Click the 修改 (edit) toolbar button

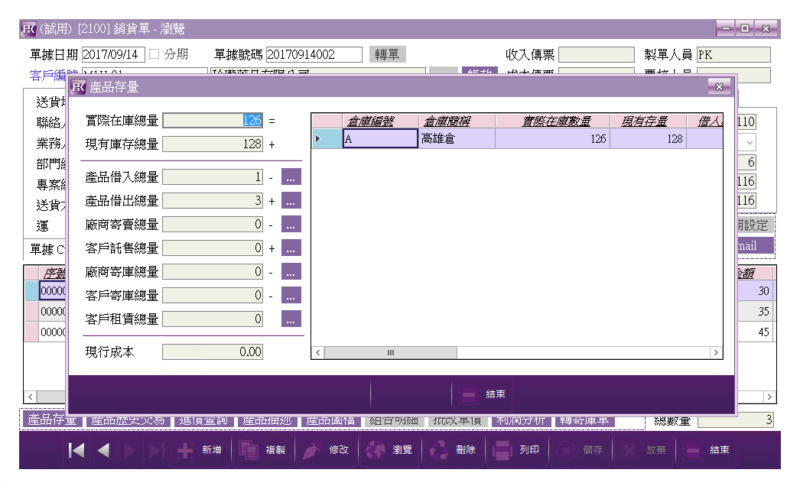click(326, 450)
